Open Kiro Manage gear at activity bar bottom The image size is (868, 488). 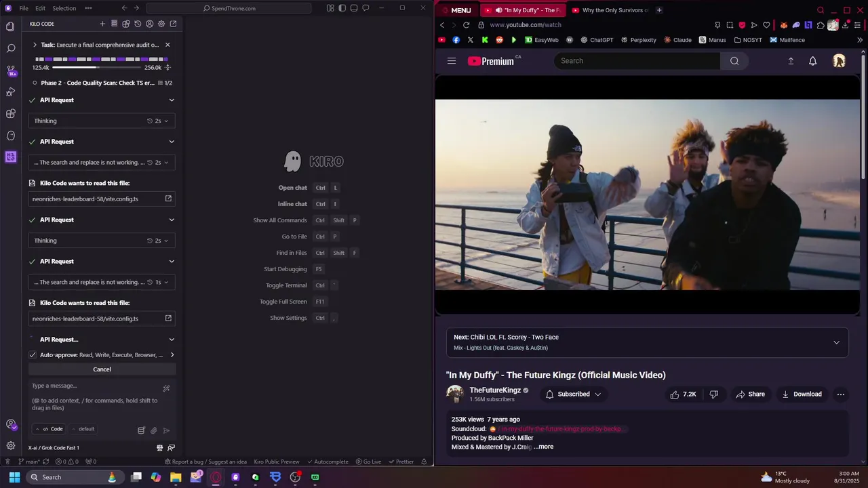tap(10, 445)
